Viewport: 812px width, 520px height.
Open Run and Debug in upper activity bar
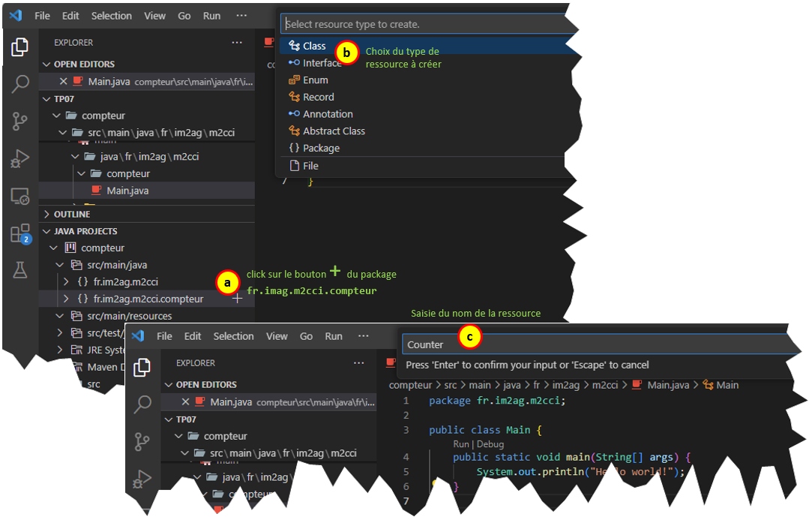point(20,159)
